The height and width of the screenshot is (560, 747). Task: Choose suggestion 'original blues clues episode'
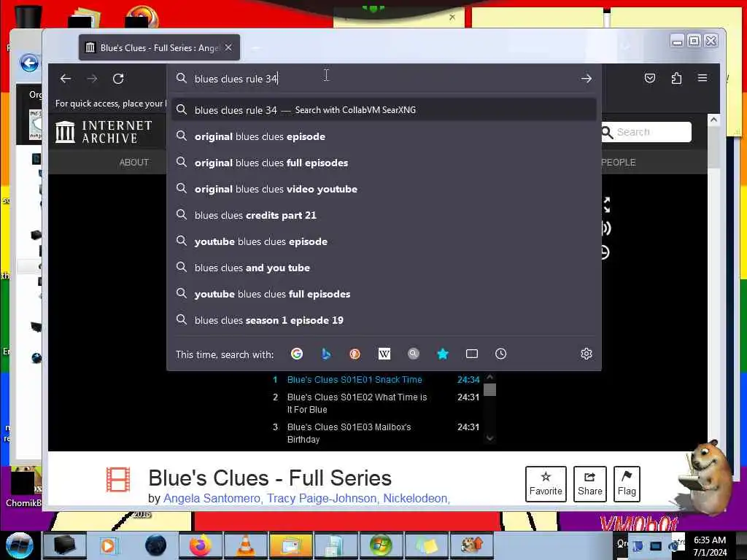point(384,136)
